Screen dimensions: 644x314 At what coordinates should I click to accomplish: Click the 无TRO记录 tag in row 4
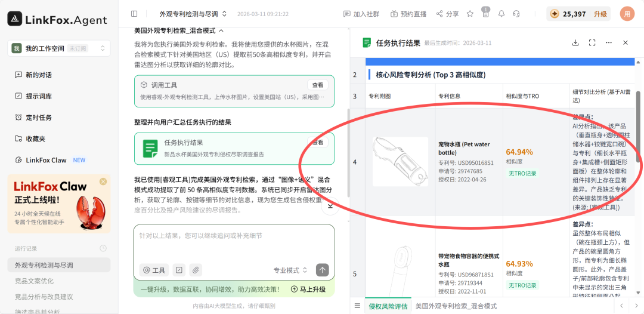click(x=522, y=174)
